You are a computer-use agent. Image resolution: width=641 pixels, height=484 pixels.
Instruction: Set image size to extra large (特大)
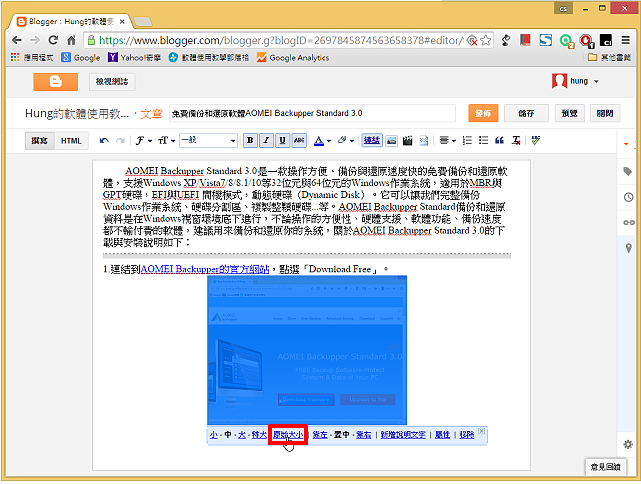tap(259, 435)
